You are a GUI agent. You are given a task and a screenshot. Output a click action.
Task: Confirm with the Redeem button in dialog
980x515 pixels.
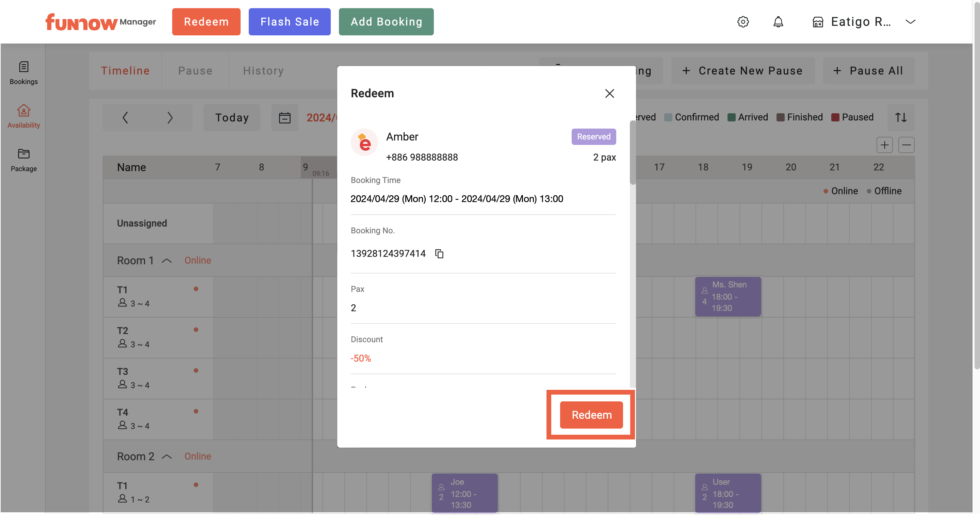click(x=591, y=415)
